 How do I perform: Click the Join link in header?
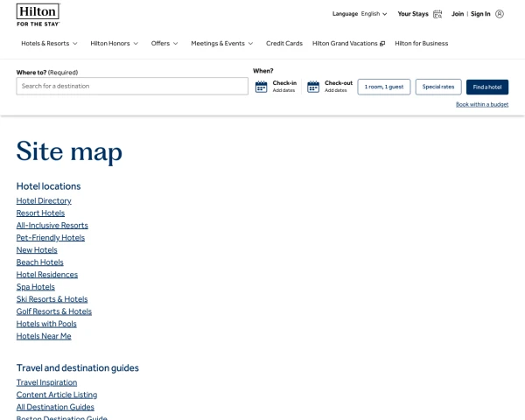tap(458, 14)
